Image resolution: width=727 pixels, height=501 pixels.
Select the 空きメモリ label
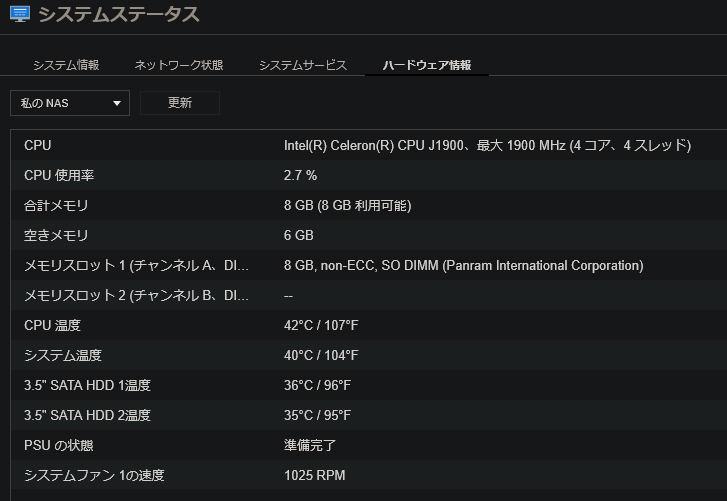(x=56, y=235)
